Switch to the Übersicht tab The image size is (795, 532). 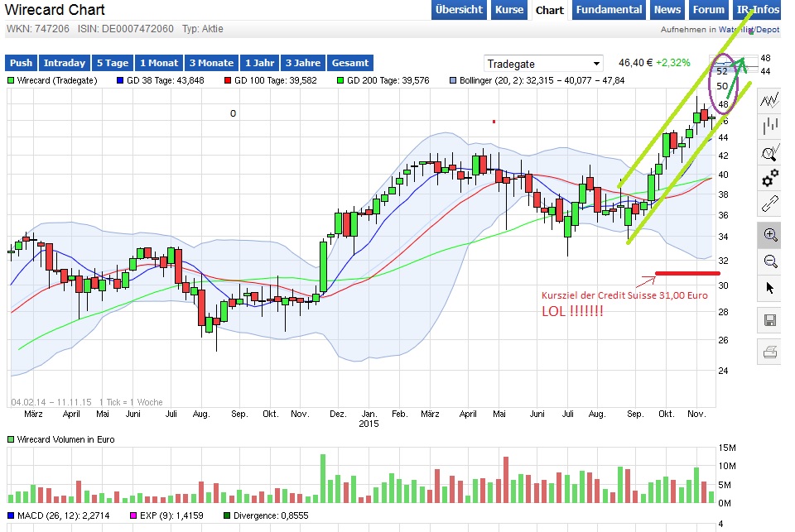coord(459,10)
